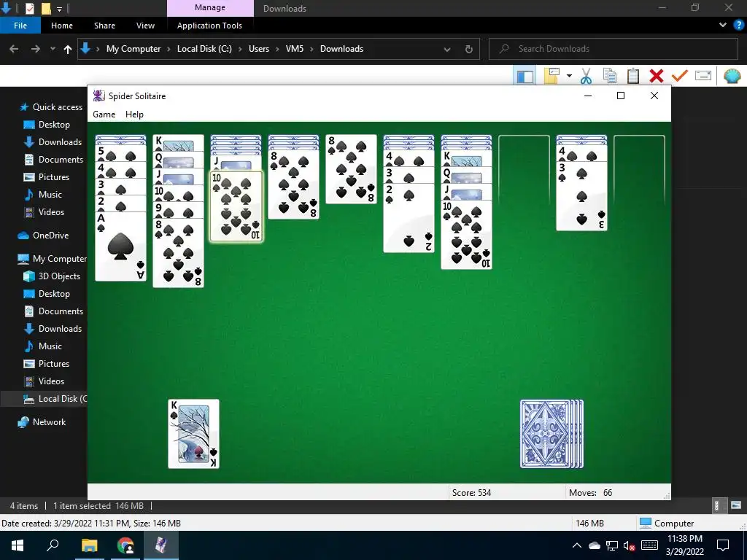Click the empty column left of the 4-3 stack
The width and height of the screenshot is (747, 560).
(524, 170)
